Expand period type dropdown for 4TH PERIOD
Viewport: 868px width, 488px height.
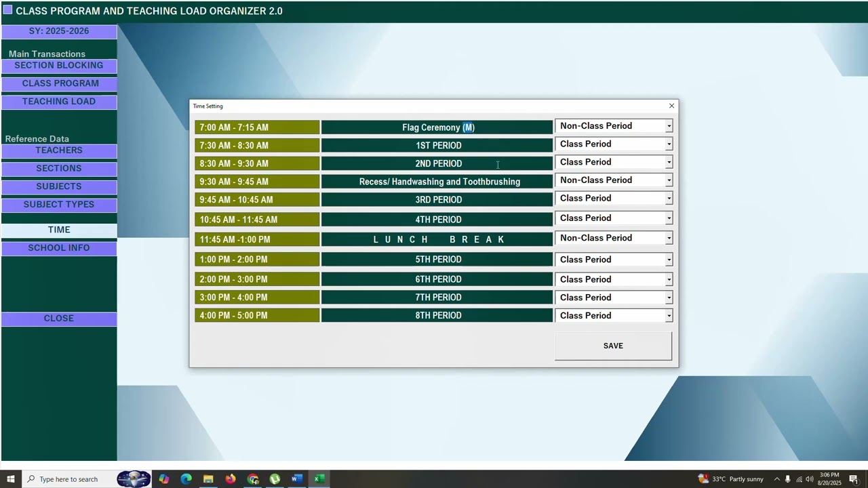[669, 218]
